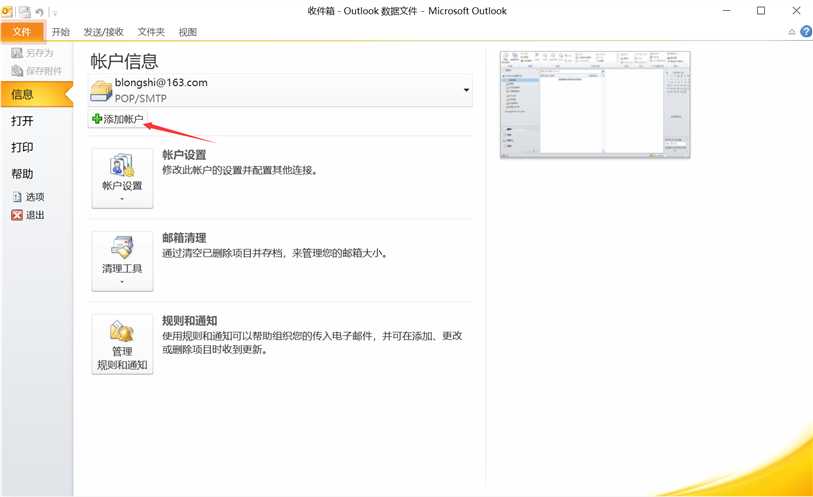This screenshot has height=497, width=813.
Task: Switch to the 开始 tab
Action: pos(61,32)
